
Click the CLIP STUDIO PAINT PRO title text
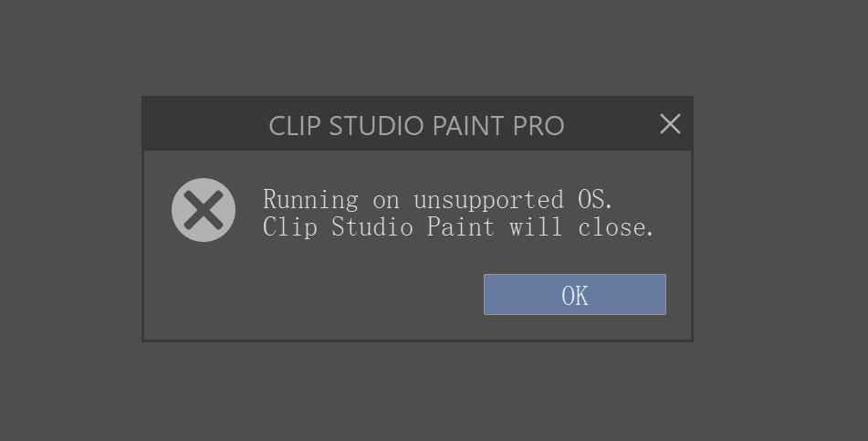point(416,126)
